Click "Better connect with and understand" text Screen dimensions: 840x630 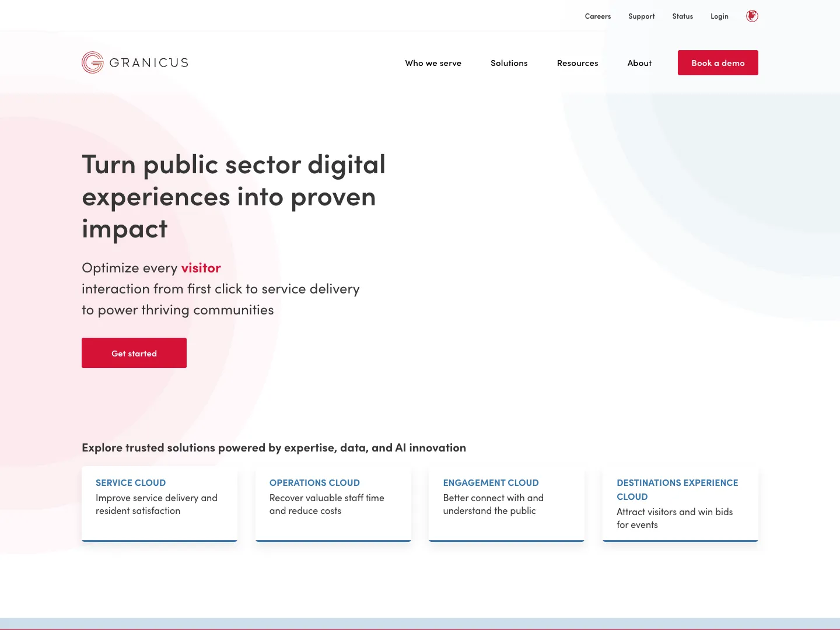[494, 504]
